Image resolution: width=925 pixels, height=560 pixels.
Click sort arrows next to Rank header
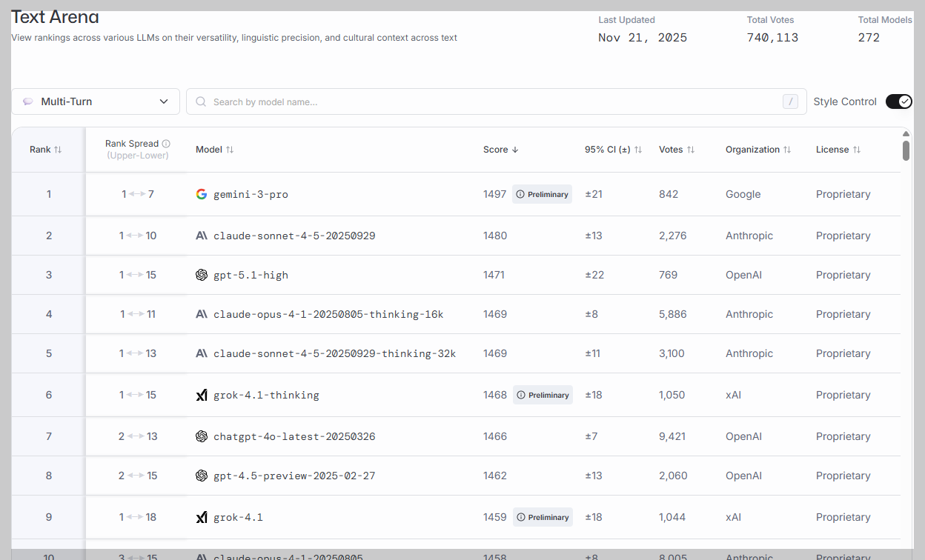58,150
